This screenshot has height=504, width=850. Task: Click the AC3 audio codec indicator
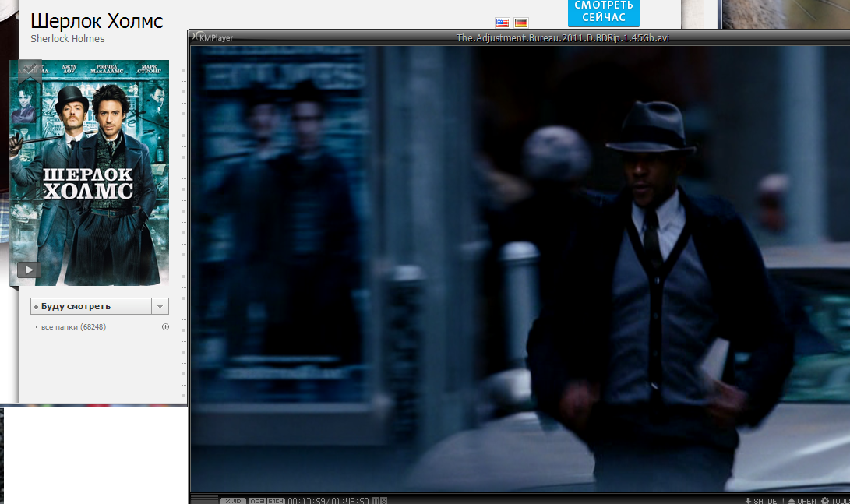(x=257, y=501)
